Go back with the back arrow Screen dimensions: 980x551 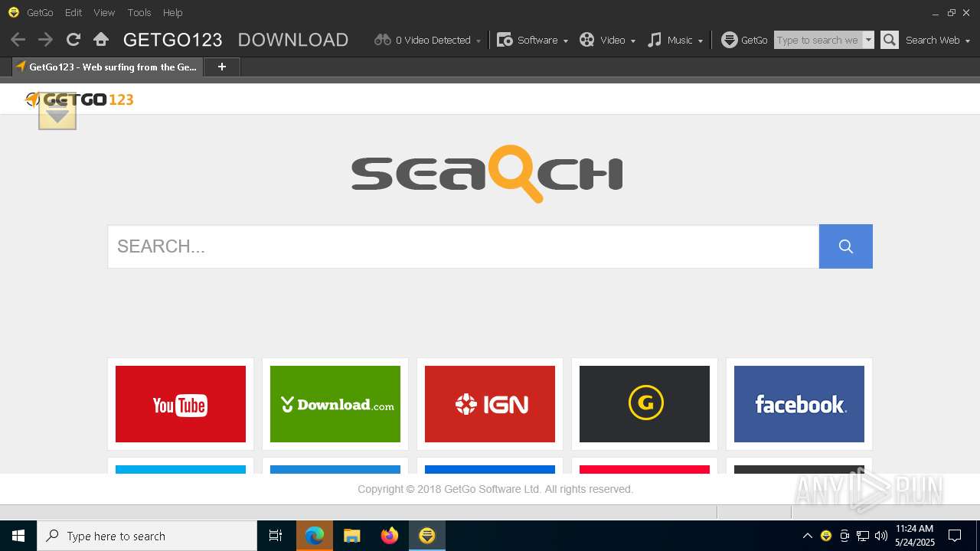click(x=18, y=40)
